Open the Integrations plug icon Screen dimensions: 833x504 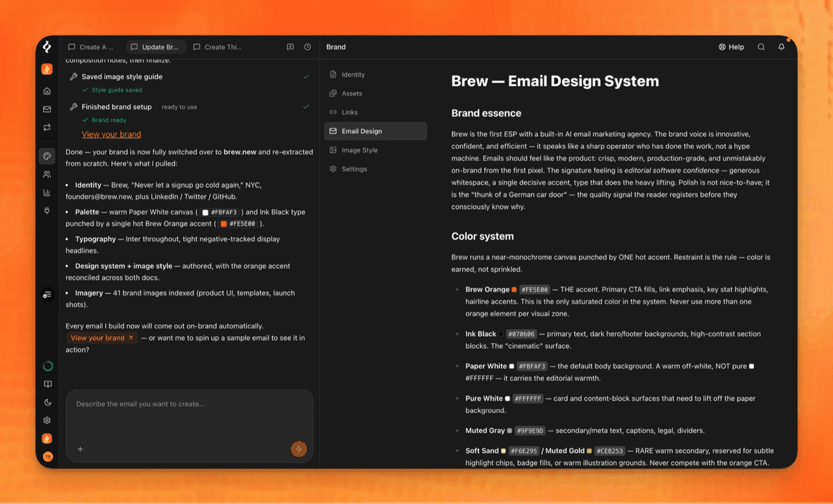[x=47, y=210]
